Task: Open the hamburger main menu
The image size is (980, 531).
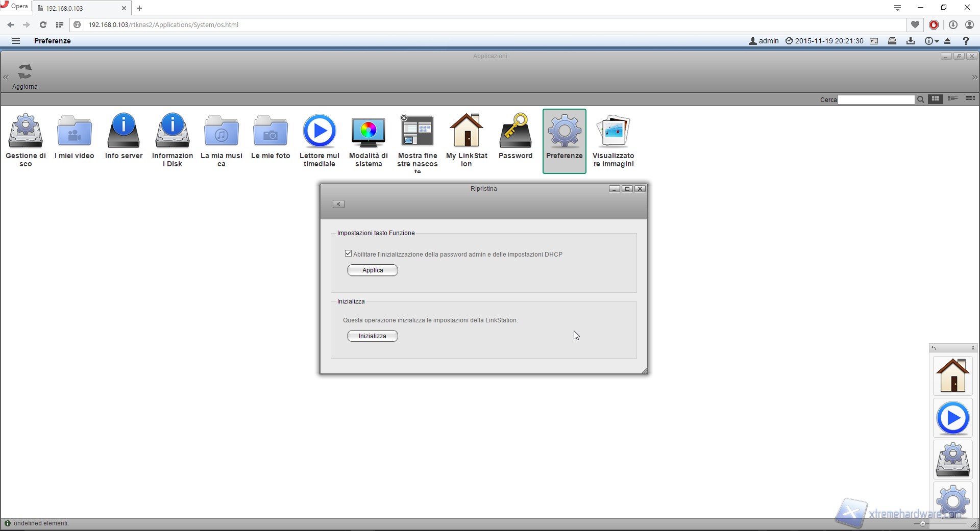Action: [x=16, y=41]
